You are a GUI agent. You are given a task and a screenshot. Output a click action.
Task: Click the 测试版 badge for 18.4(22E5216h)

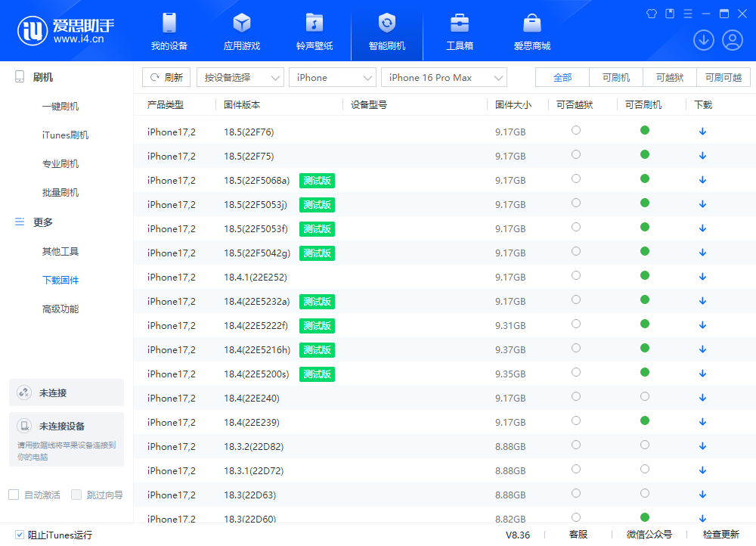tap(317, 349)
